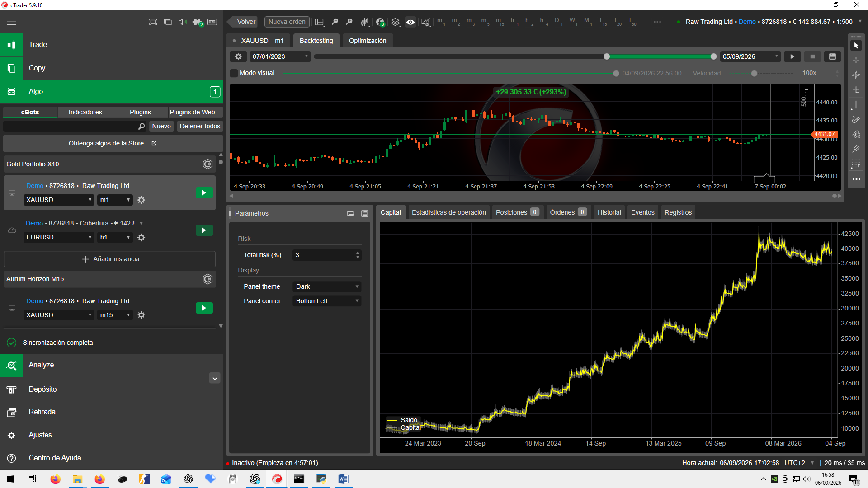Enable the Modo visual checkbox
The width and height of the screenshot is (868, 488).
234,73
